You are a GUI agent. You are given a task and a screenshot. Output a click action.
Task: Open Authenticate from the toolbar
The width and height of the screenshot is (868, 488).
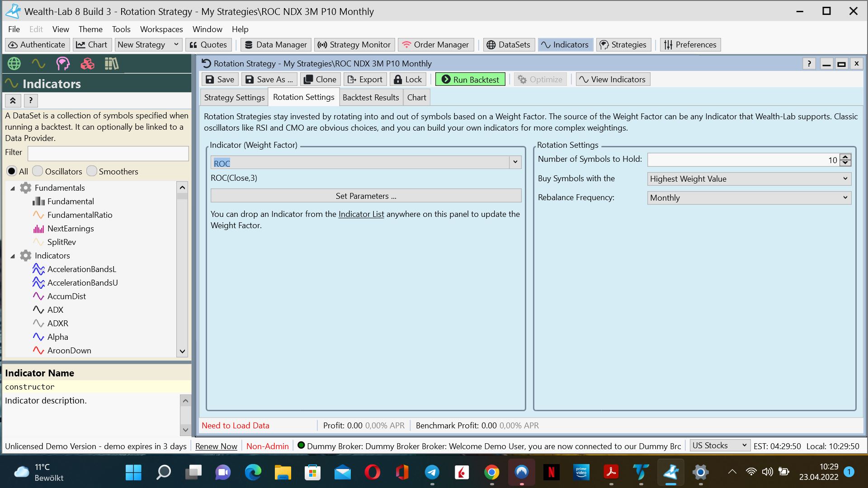[37, 45]
